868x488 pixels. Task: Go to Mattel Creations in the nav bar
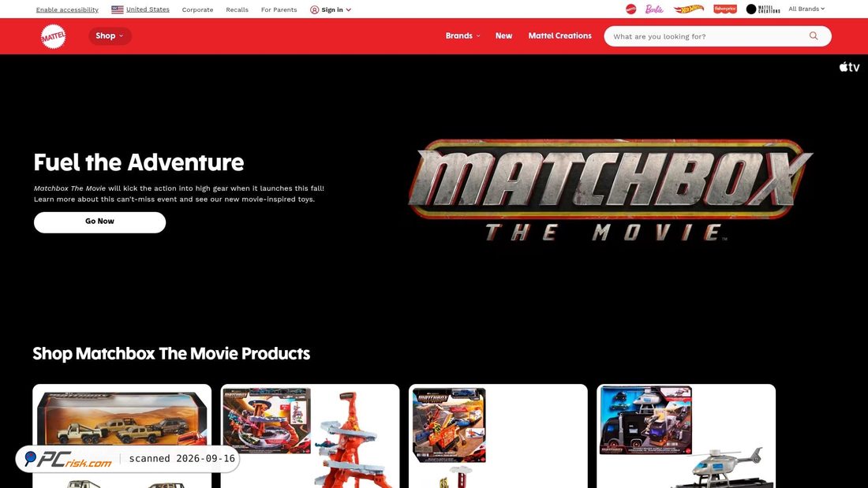559,36
